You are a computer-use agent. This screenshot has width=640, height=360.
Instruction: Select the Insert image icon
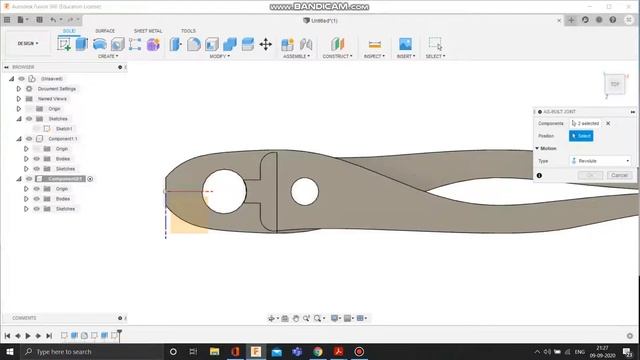[x=405, y=44]
